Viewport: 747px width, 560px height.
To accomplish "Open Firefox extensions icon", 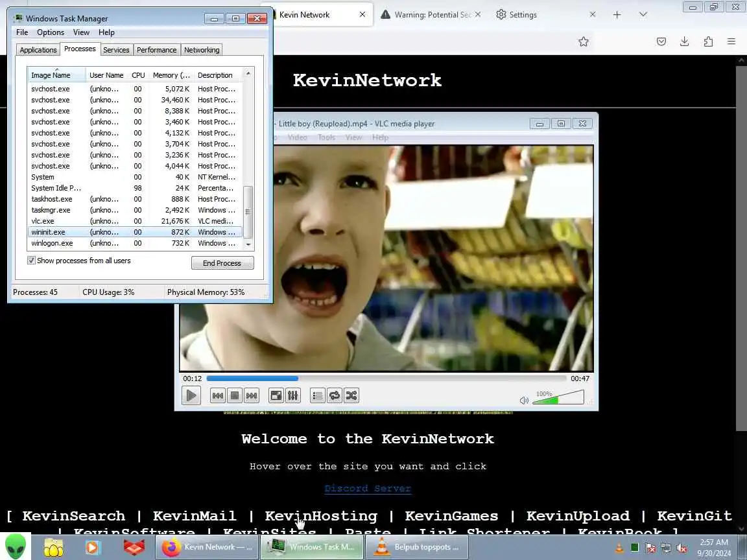I will point(708,42).
